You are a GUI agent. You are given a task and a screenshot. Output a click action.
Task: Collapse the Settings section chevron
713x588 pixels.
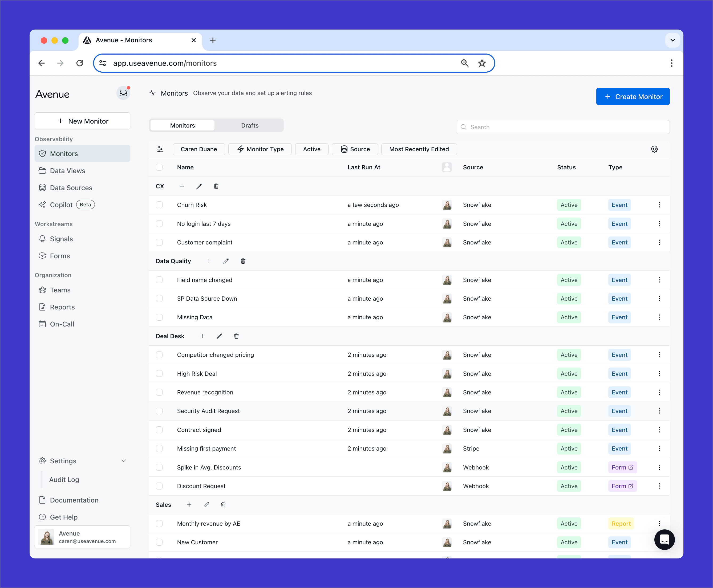pos(124,461)
